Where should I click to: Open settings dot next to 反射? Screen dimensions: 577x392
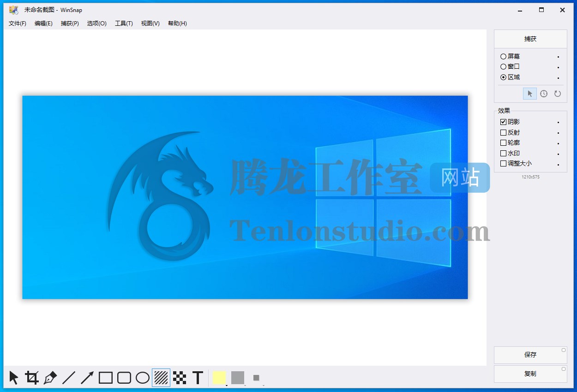[x=558, y=133]
